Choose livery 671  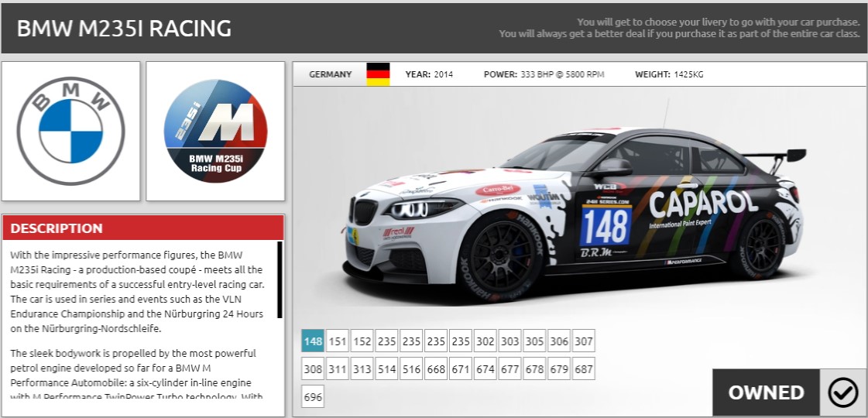pos(461,368)
